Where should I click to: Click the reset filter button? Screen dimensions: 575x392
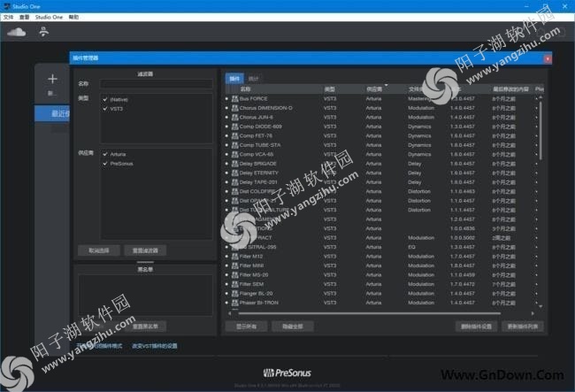[145, 250]
